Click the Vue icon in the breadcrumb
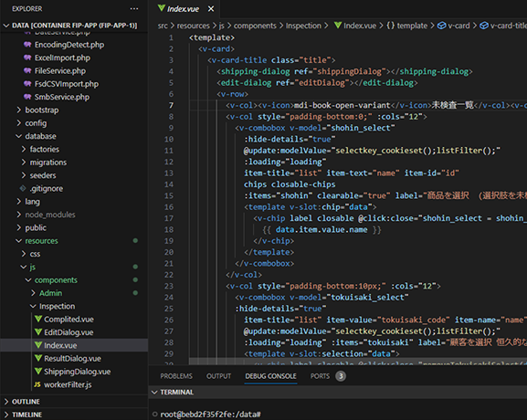This screenshot has width=527, height=420. [337, 26]
